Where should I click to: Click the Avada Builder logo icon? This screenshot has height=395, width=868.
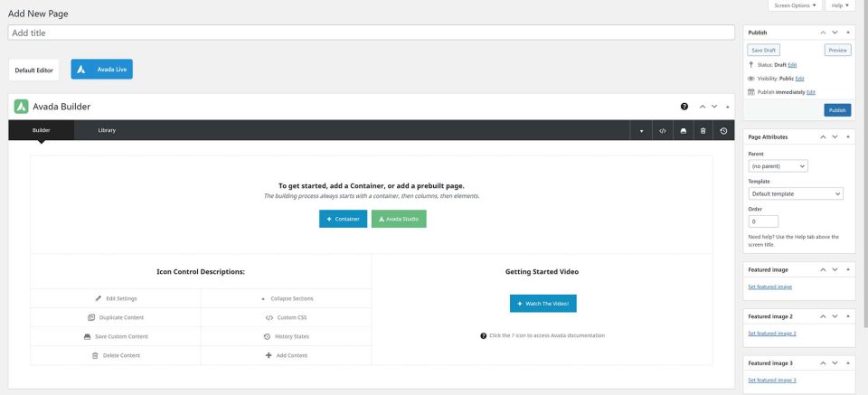(22, 107)
